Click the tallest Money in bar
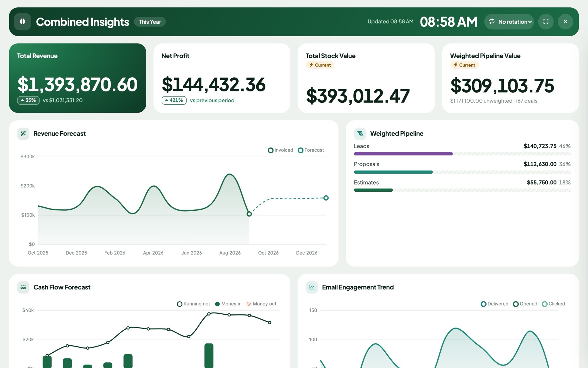This screenshot has height=368, width=588. coord(209,355)
